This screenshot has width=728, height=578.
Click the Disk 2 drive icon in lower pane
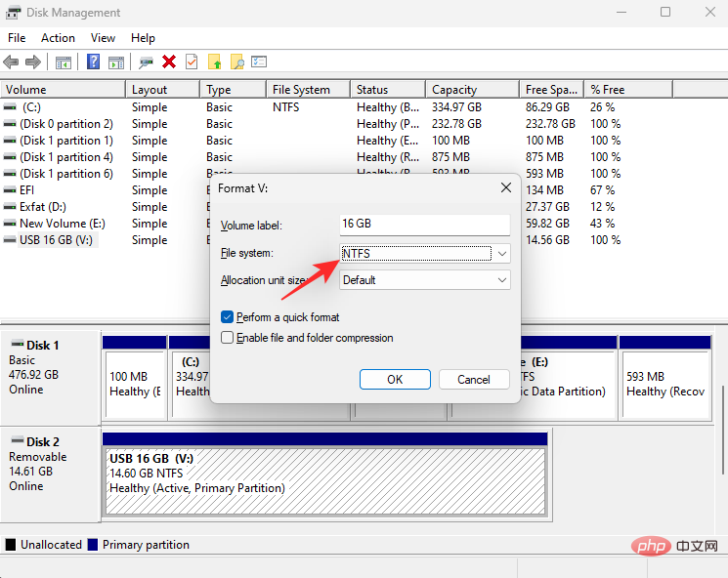coord(18,439)
